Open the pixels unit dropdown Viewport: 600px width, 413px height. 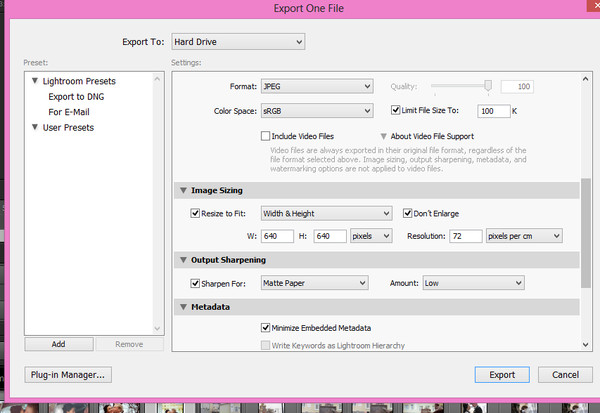point(371,236)
